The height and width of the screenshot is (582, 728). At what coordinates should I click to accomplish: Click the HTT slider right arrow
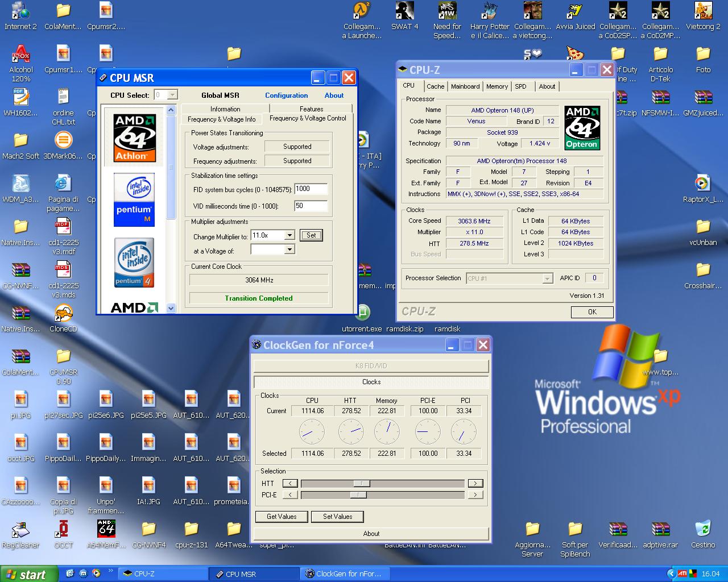click(475, 484)
